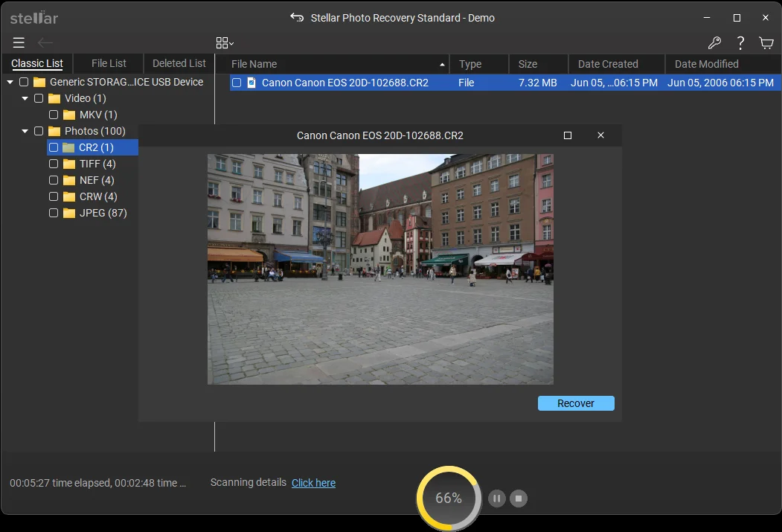Screen dimensions: 782x532
Task: Check the CRW folder checkbox
Action: pyautogui.click(x=54, y=196)
